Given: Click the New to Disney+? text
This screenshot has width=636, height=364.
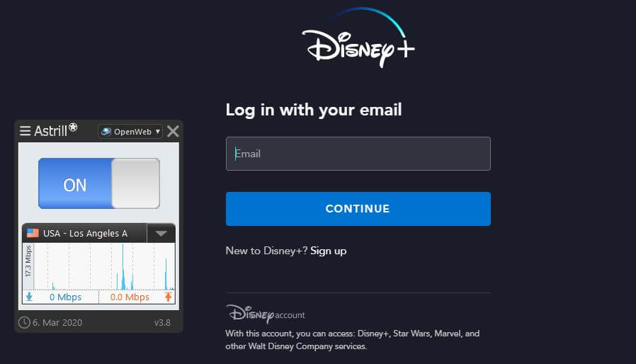Looking at the screenshot, I should pyautogui.click(x=266, y=251).
